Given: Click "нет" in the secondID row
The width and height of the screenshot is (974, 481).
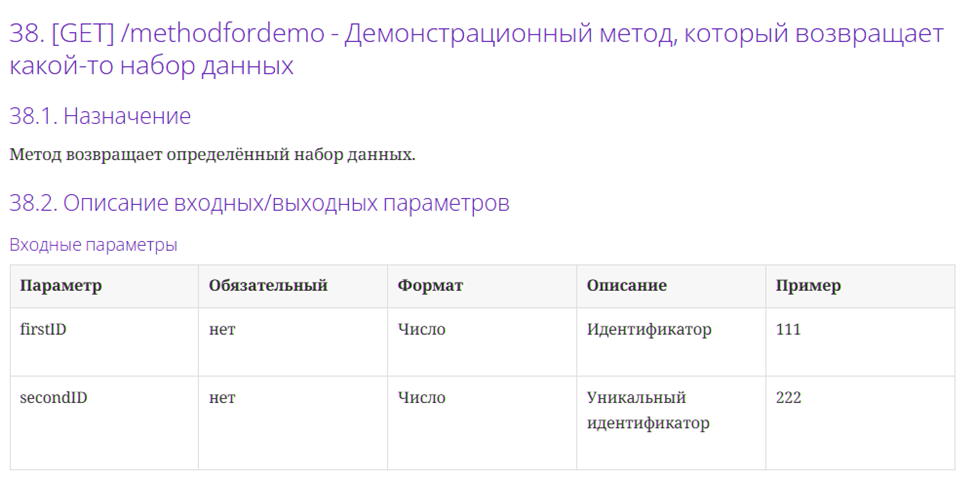Looking at the screenshot, I should 222,398.
